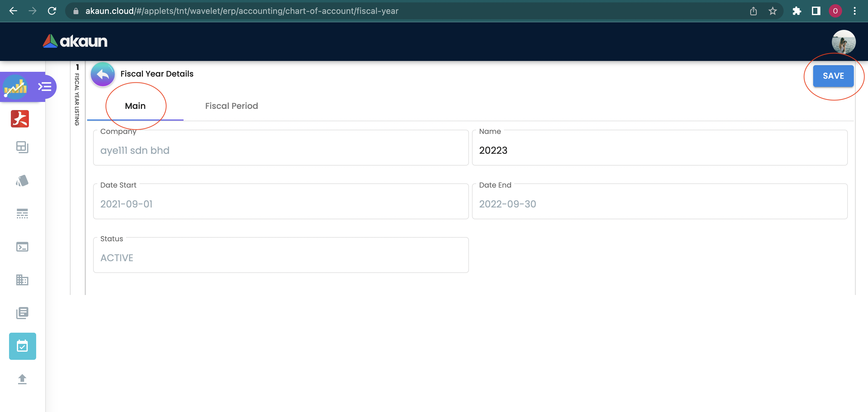Click the back arrow beside Fiscal Year Details
The width and height of the screenshot is (868, 412).
(x=102, y=74)
